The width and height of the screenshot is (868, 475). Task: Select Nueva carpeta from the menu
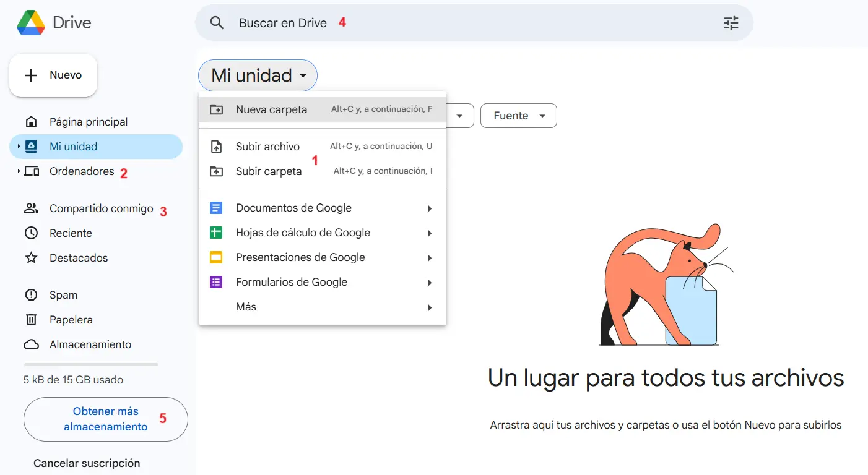[x=271, y=109]
